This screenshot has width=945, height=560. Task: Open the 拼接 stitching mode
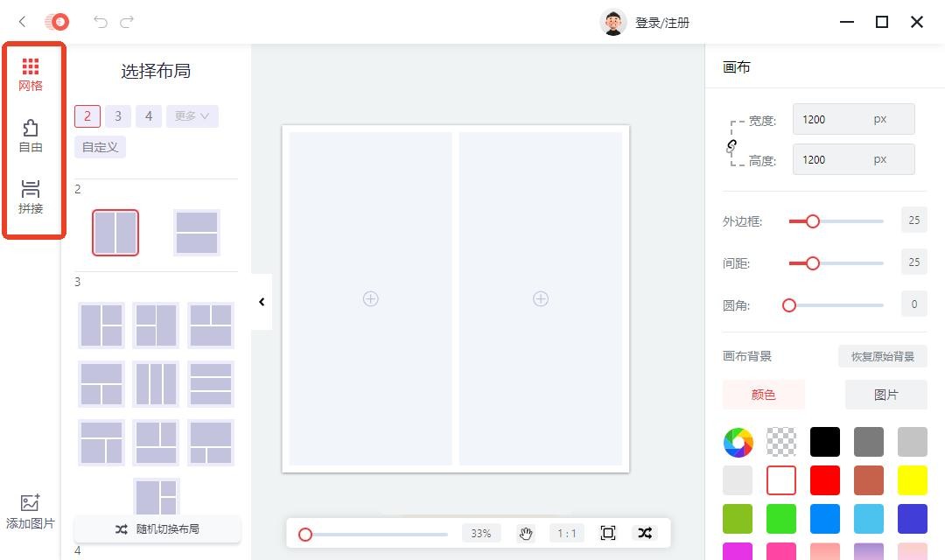point(31,197)
